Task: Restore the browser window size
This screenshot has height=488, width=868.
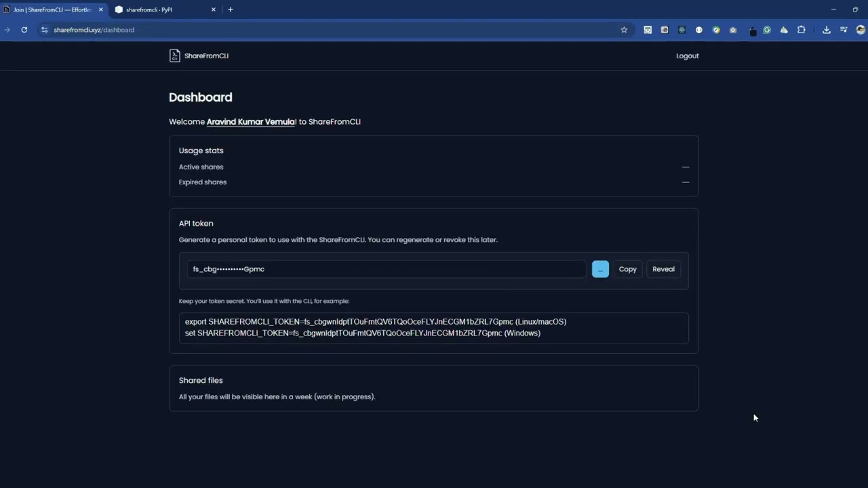Action: click(855, 9)
